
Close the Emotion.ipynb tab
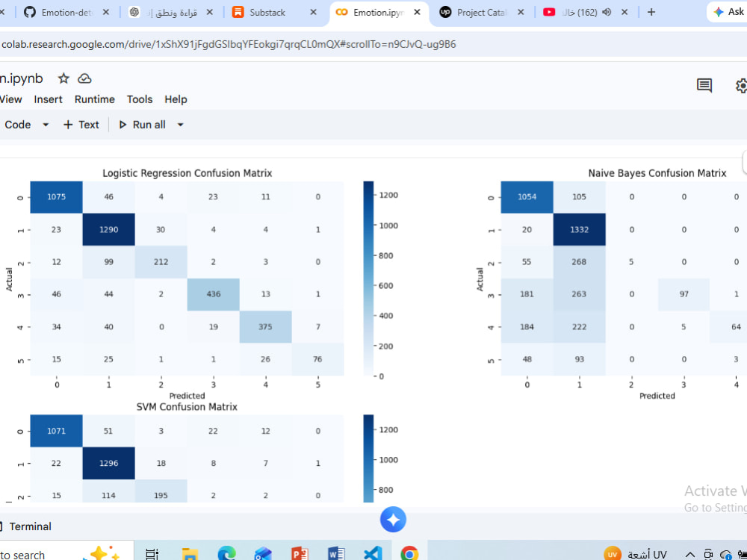(417, 13)
